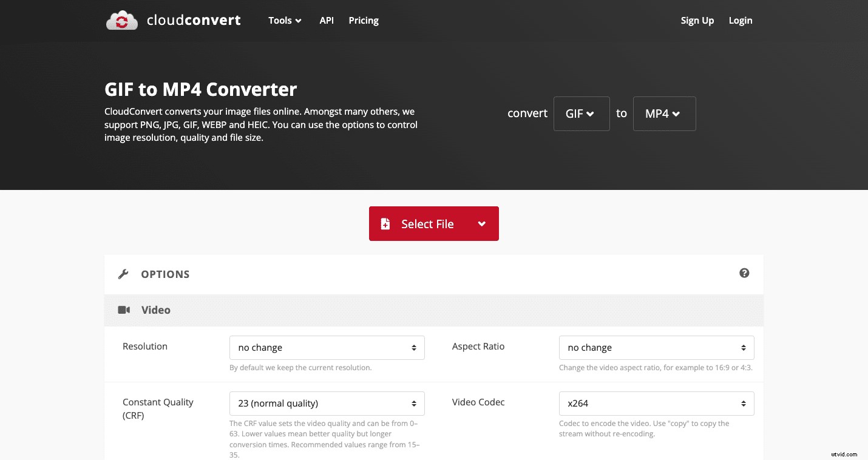Open the Video Codec dropdown
This screenshot has height=460, width=868.
pyautogui.click(x=656, y=403)
